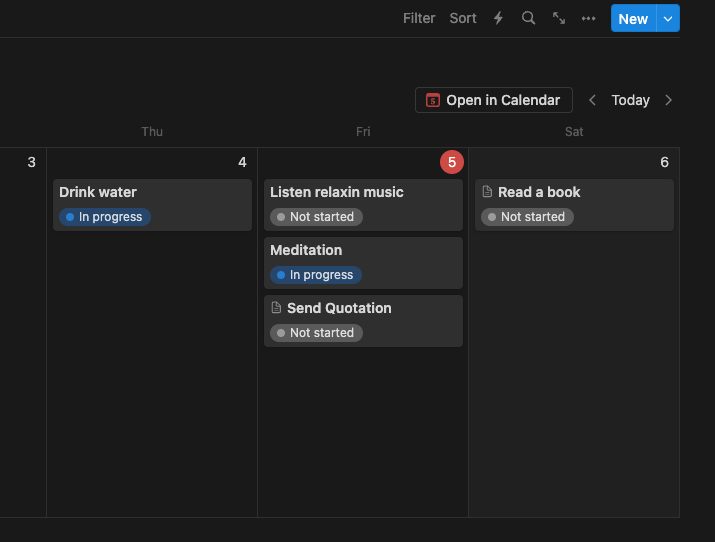The height and width of the screenshot is (542, 715).
Task: Go to next period with right chevron
Action: point(668,100)
